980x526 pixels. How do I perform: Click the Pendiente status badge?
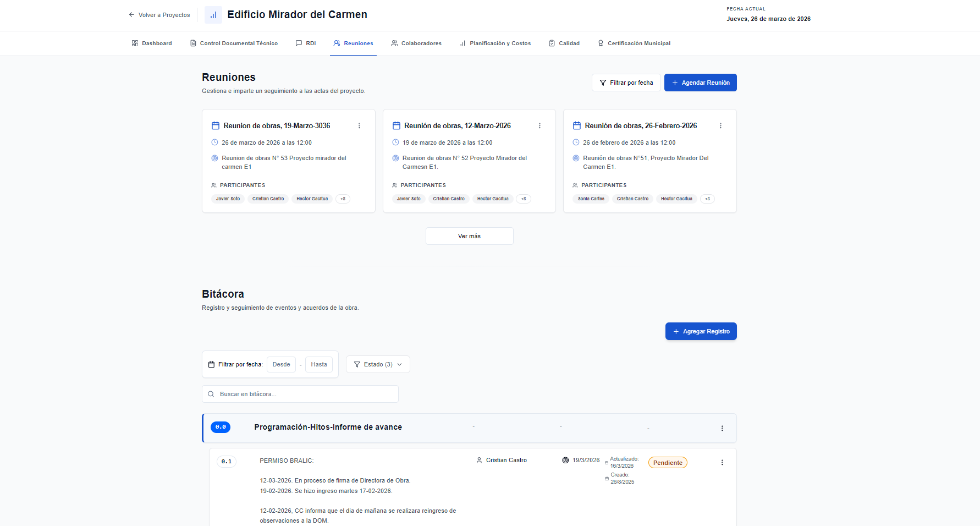[x=668, y=463]
